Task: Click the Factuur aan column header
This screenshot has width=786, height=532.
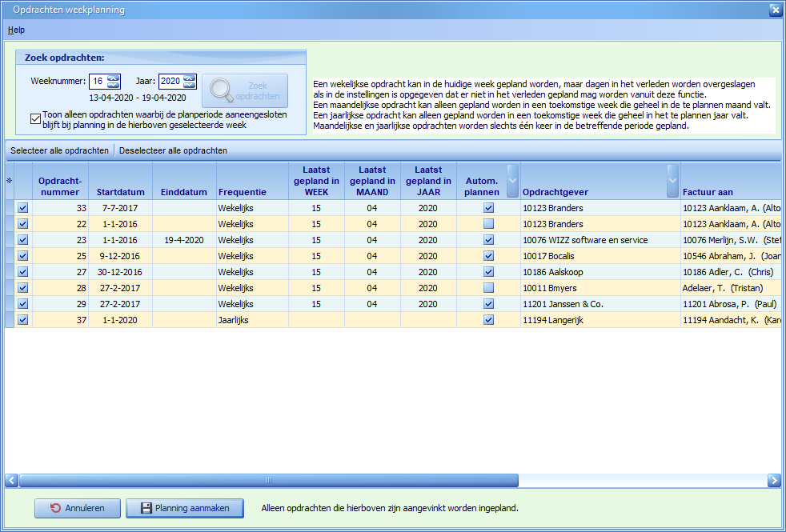Action: point(731,181)
